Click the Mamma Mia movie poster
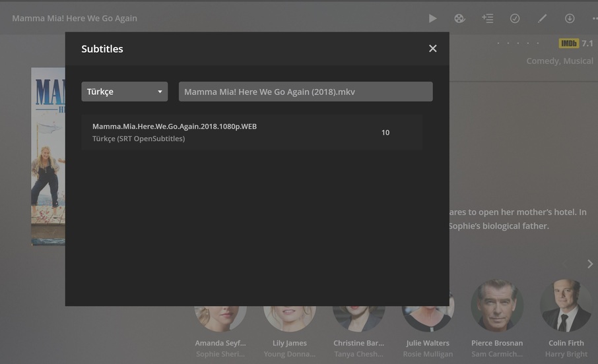This screenshot has height=364, width=598. pyautogui.click(x=48, y=156)
